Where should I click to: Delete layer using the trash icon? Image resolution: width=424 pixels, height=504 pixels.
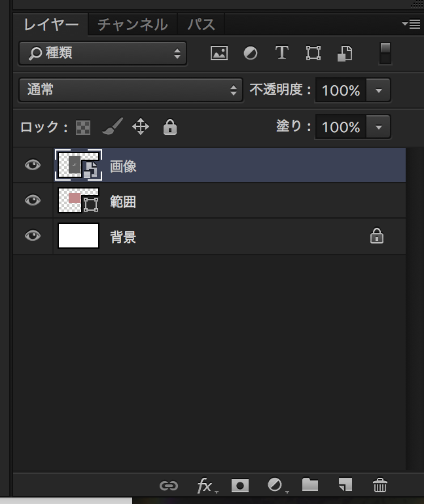point(380,485)
